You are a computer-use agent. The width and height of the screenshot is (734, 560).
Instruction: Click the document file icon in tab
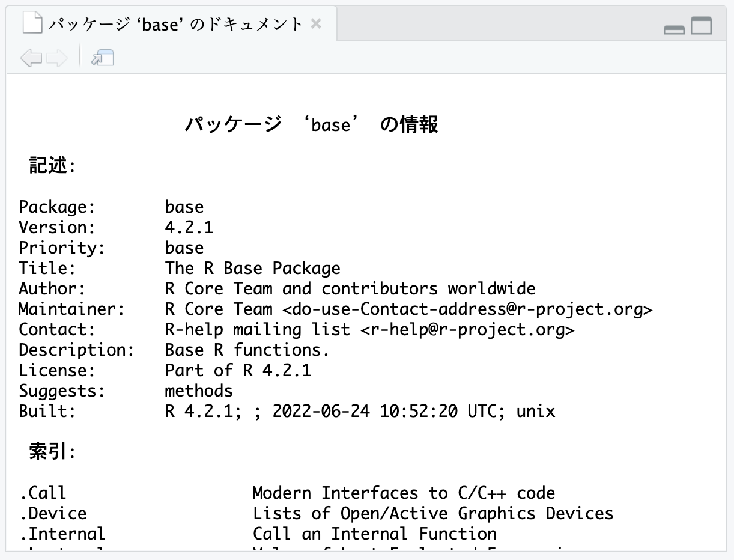33,24
